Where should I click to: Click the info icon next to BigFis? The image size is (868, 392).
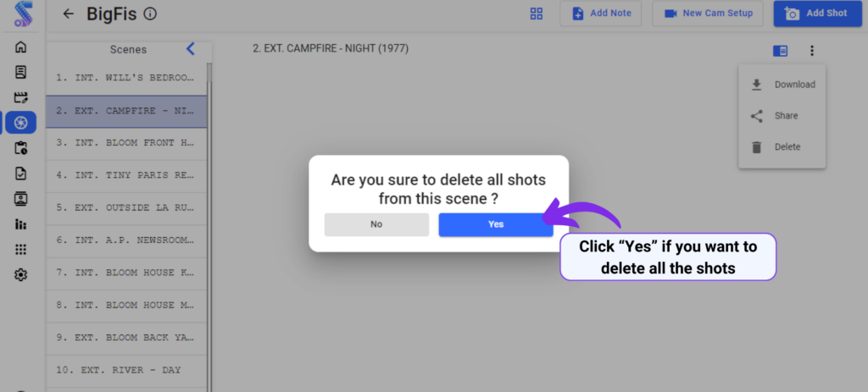tap(149, 14)
